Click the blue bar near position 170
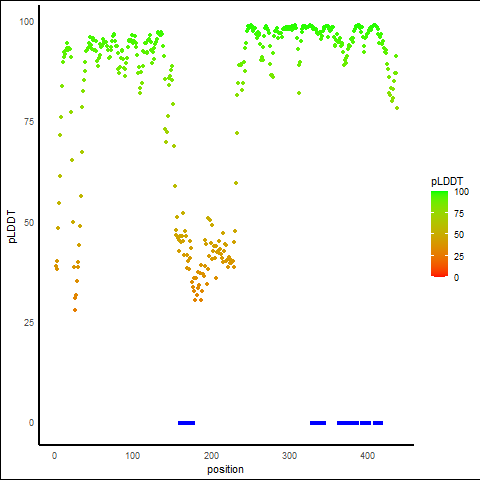480x480 pixels. 186,423
